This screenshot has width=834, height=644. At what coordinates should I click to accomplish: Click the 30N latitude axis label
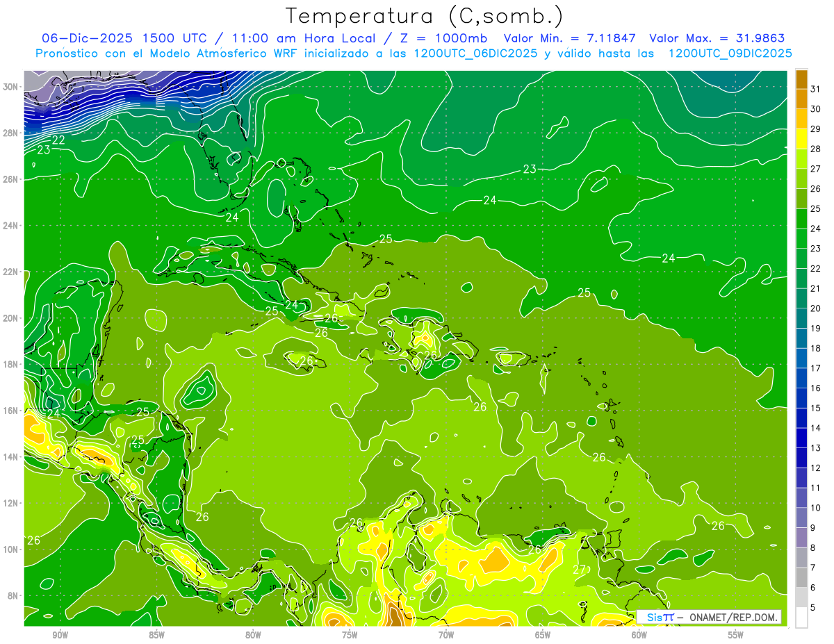tap(12, 87)
